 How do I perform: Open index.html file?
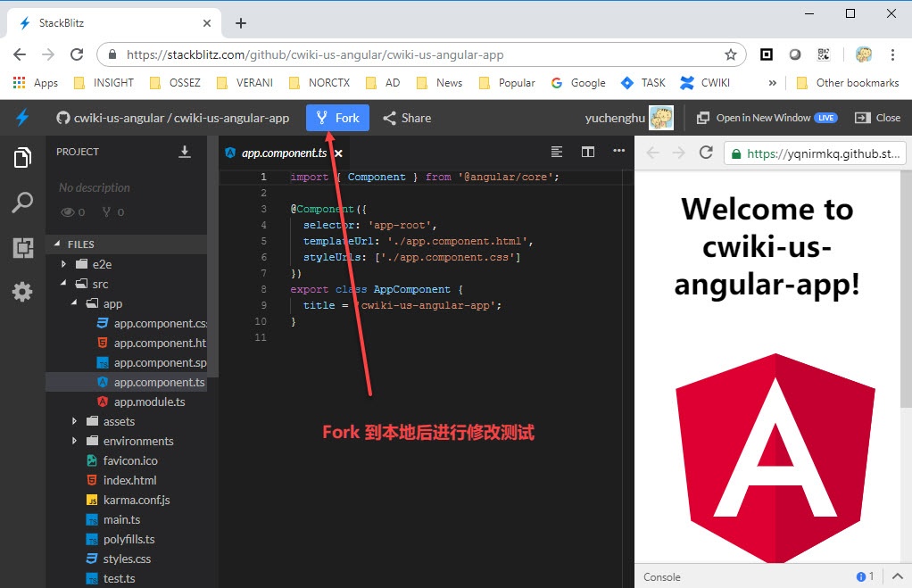pos(121,480)
